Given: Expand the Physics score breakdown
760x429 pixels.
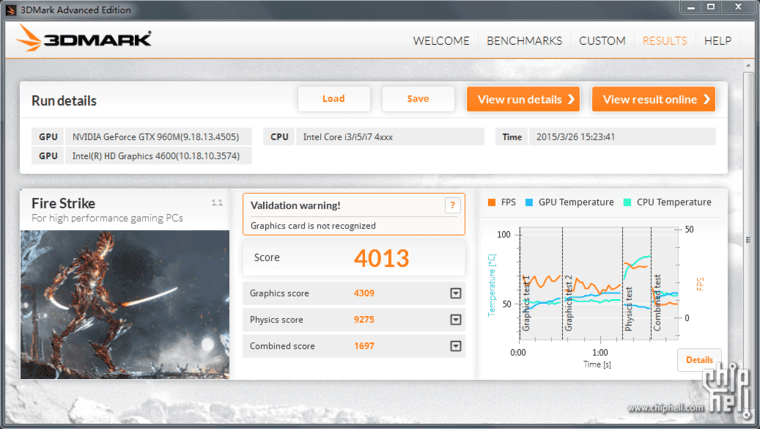Looking at the screenshot, I should (x=456, y=319).
